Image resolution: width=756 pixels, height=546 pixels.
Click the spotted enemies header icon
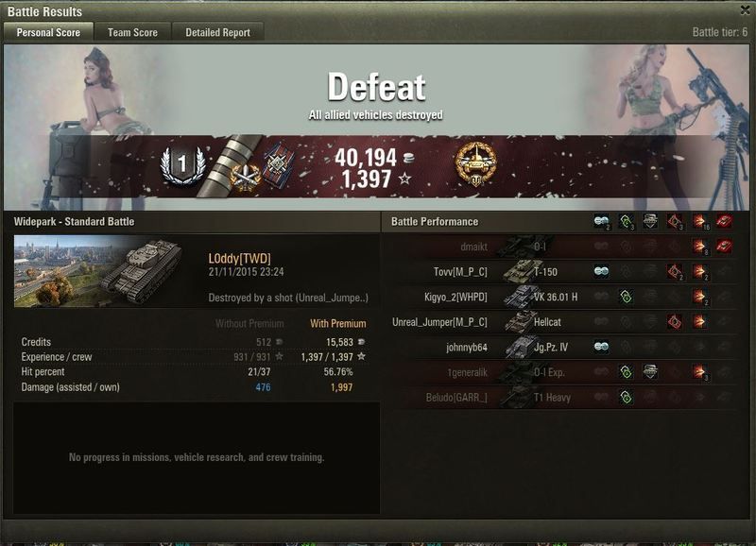pyautogui.click(x=601, y=221)
